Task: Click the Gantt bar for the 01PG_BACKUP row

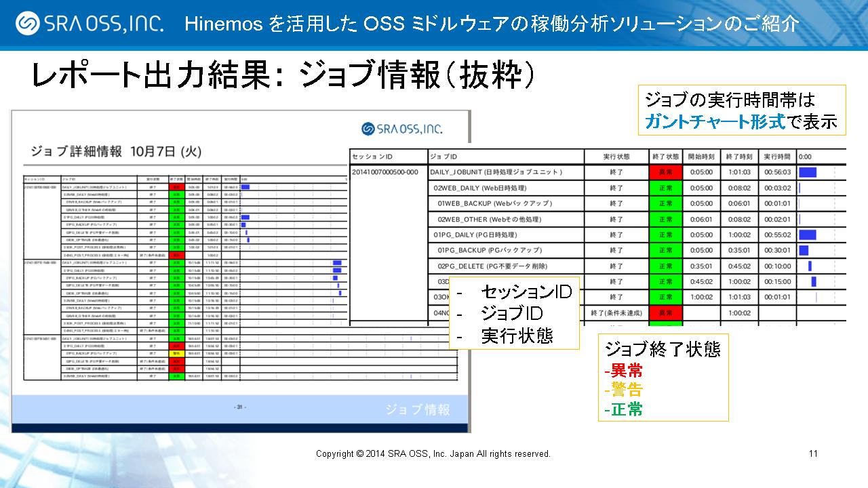Action: click(x=804, y=250)
